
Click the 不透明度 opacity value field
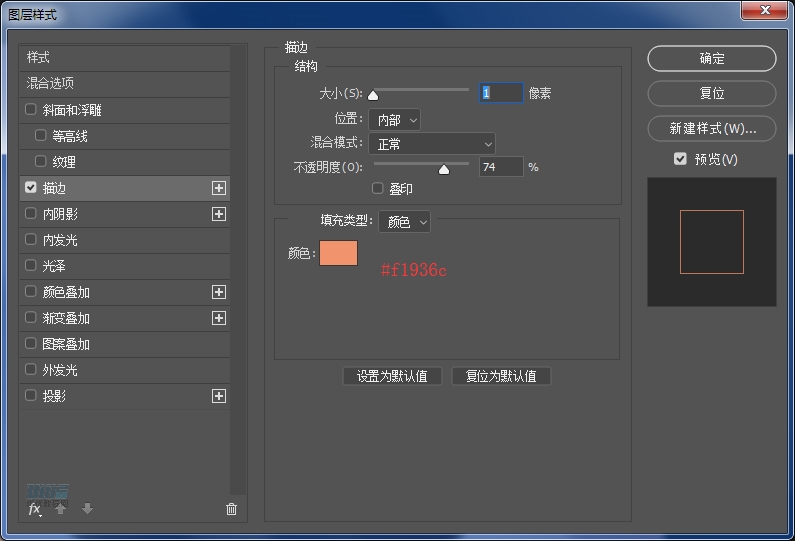(500, 167)
